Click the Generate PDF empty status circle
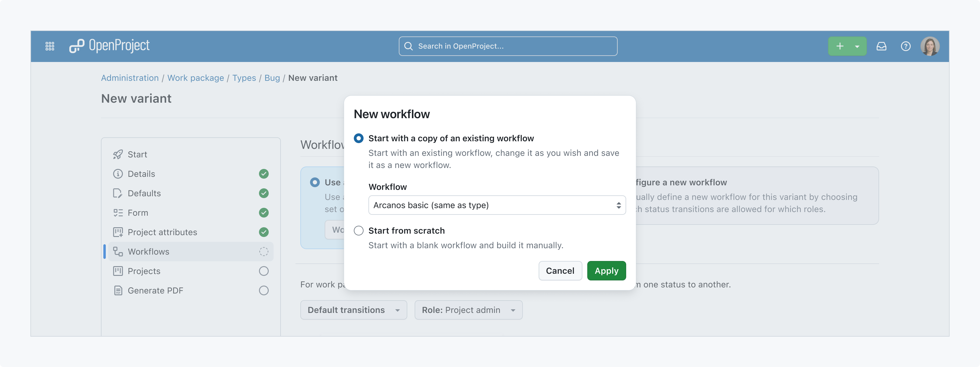The width and height of the screenshot is (980, 367). click(x=264, y=290)
